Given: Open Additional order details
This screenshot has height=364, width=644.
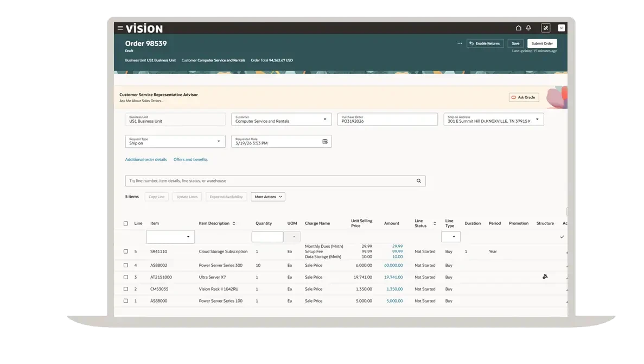Looking at the screenshot, I should 146,160.
